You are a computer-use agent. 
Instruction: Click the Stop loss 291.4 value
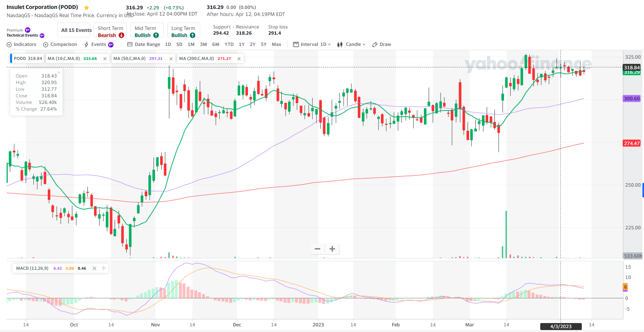tap(274, 33)
